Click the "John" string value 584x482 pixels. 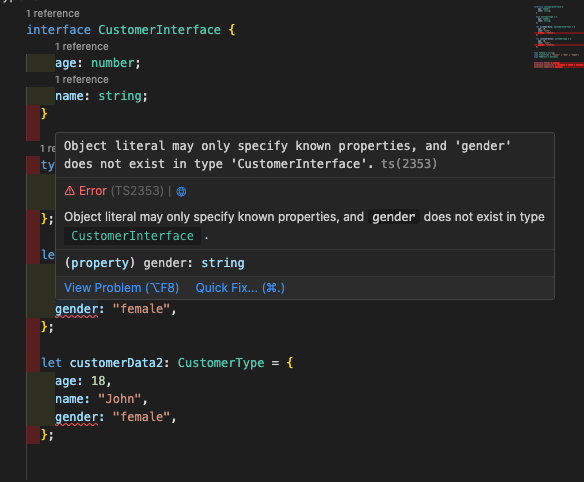(120, 399)
